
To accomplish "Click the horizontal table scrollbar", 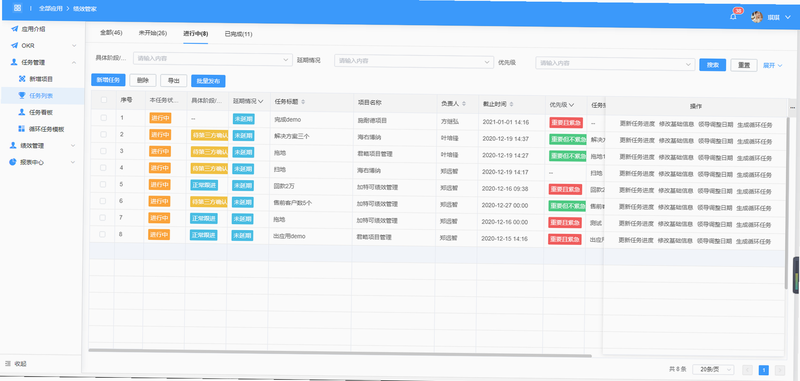I will pos(340,352).
